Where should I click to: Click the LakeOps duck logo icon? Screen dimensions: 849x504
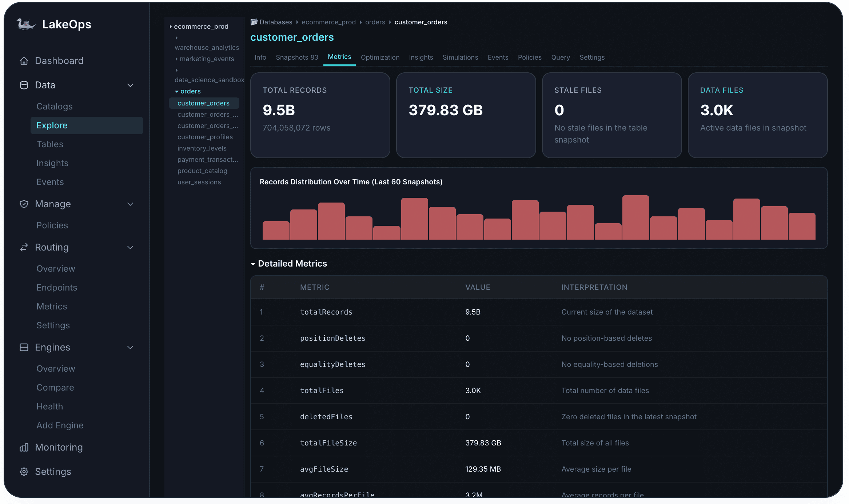tap(26, 24)
